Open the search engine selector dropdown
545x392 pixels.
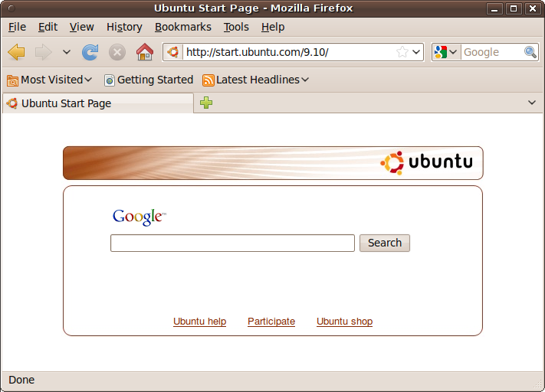(446, 52)
